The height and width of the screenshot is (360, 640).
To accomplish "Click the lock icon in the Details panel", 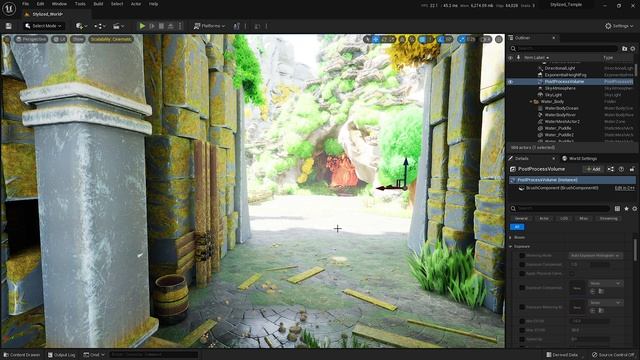I will pyautogui.click(x=632, y=169).
